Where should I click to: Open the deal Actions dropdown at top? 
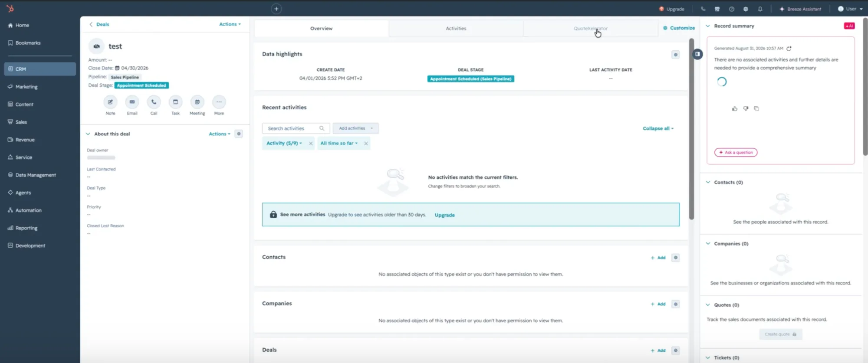230,24
